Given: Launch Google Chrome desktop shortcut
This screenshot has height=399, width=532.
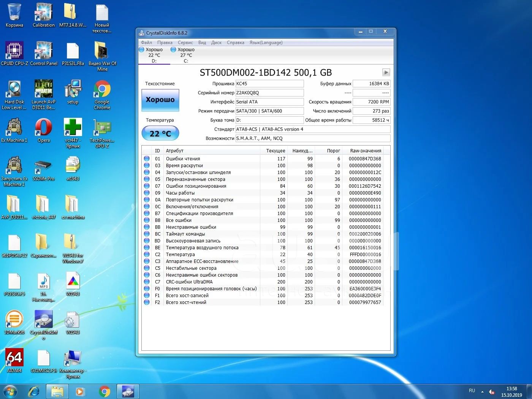Looking at the screenshot, I should click(102, 95).
